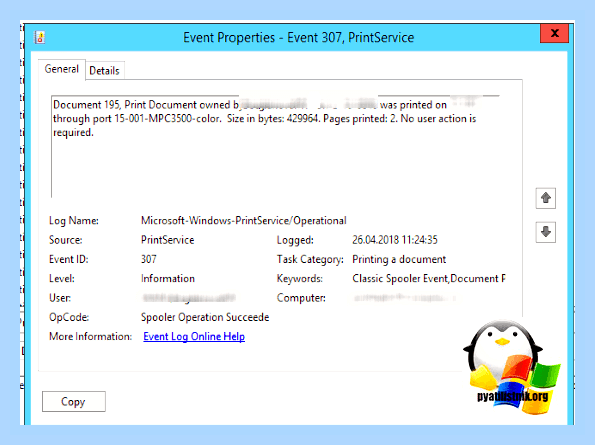The height and width of the screenshot is (445, 595).
Task: Click the OpCode label
Action: pos(69,317)
